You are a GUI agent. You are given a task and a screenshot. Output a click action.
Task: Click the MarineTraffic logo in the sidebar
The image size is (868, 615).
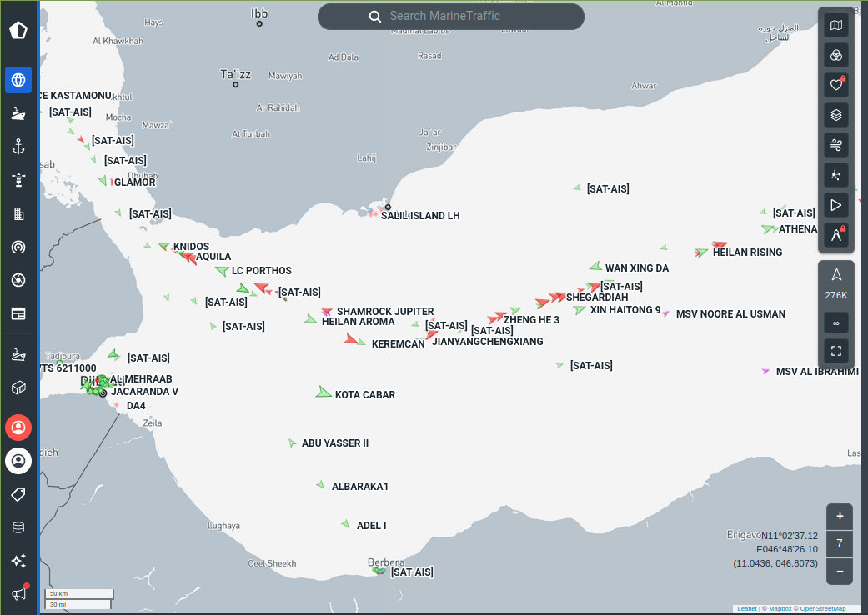click(x=18, y=30)
